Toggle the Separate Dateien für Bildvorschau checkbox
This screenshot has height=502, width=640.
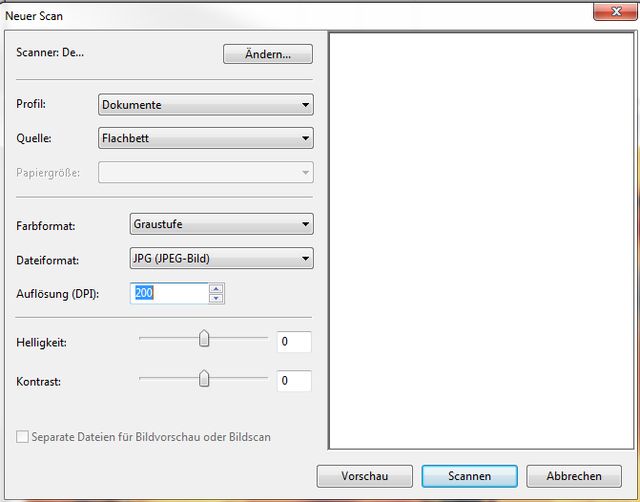tap(22, 437)
